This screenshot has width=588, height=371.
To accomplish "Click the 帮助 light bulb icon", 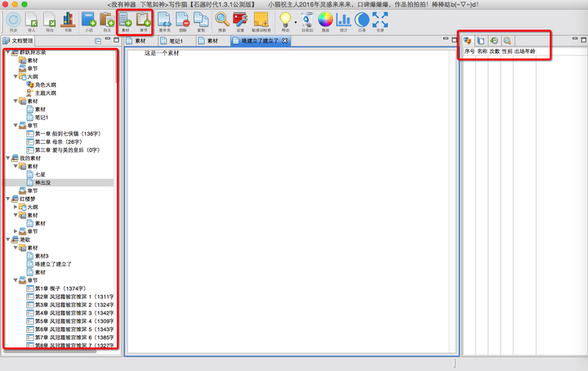I will [285, 22].
